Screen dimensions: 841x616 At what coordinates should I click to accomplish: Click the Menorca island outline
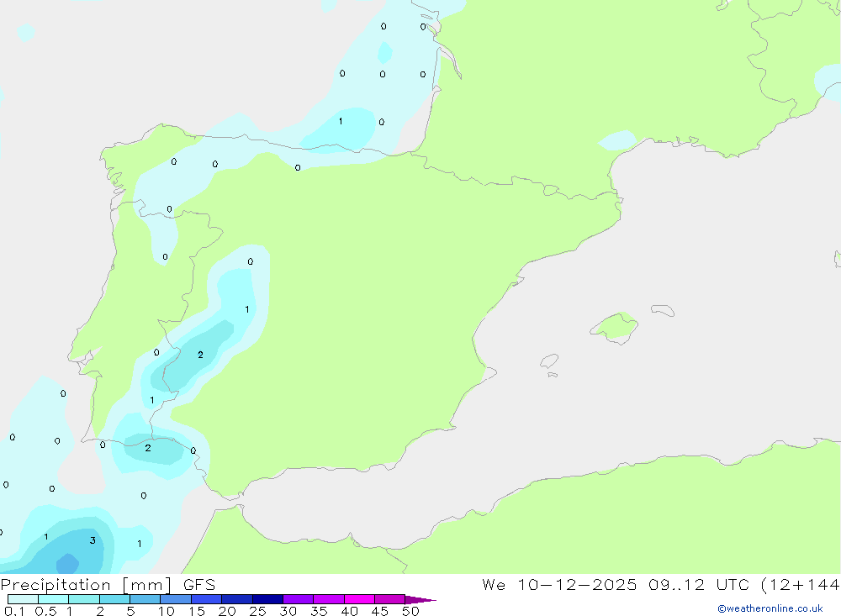coord(663,310)
